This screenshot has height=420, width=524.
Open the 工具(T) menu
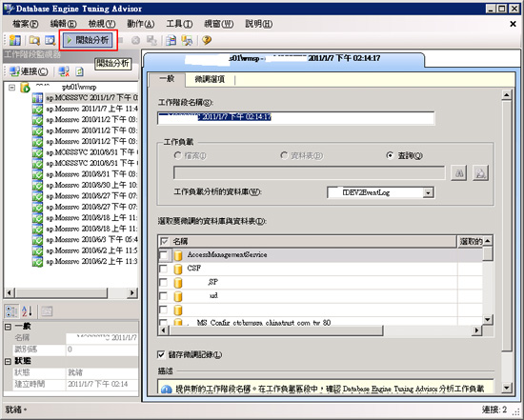pyautogui.click(x=179, y=24)
